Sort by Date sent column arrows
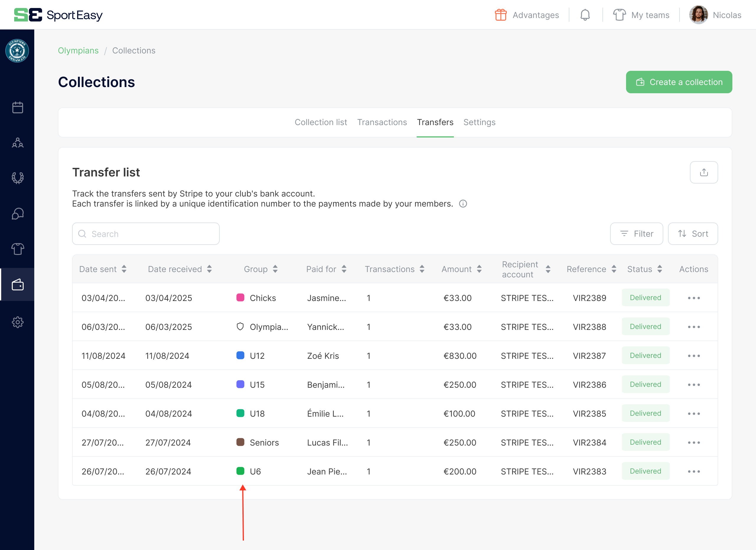This screenshot has width=756, height=550. pos(124,269)
